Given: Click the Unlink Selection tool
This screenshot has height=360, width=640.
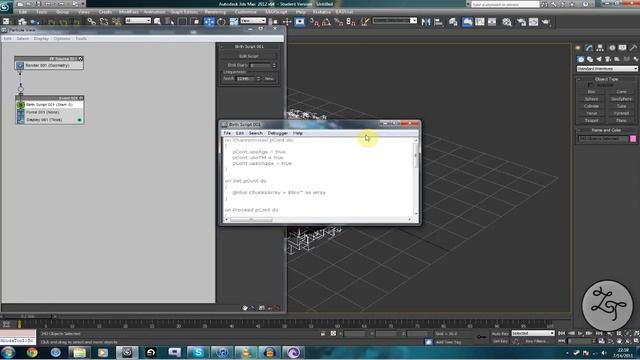Looking at the screenshot, I should [x=104, y=22].
